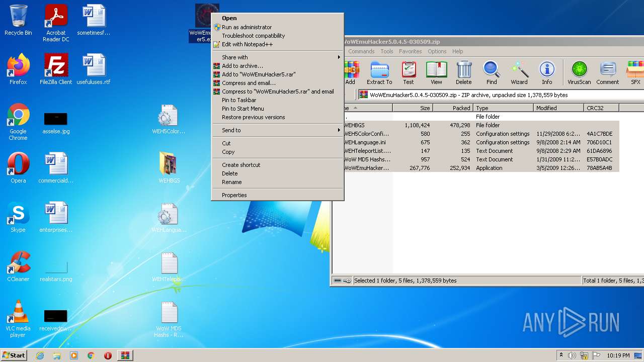Click the Info icon in WinRAR toolbar

tap(547, 73)
